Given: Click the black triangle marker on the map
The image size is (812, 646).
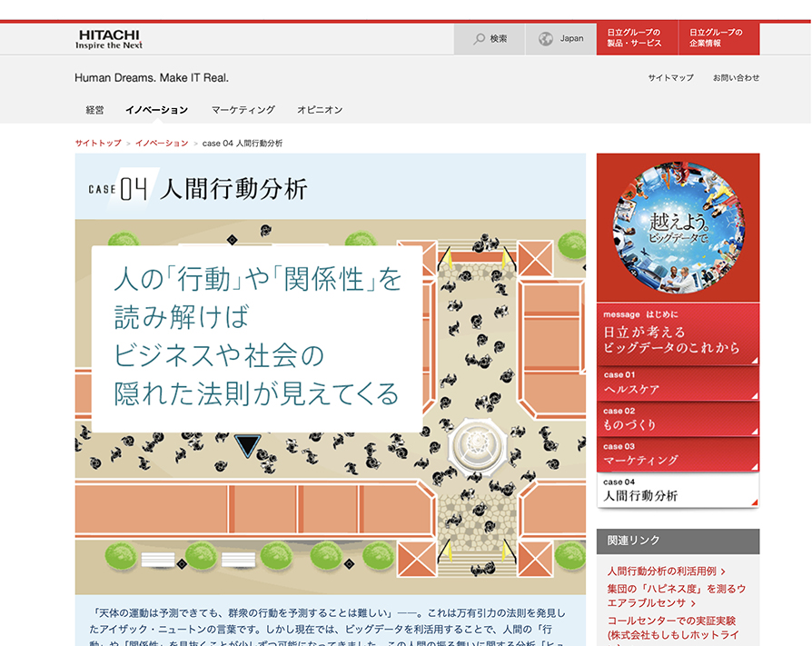Looking at the screenshot, I should point(247,445).
